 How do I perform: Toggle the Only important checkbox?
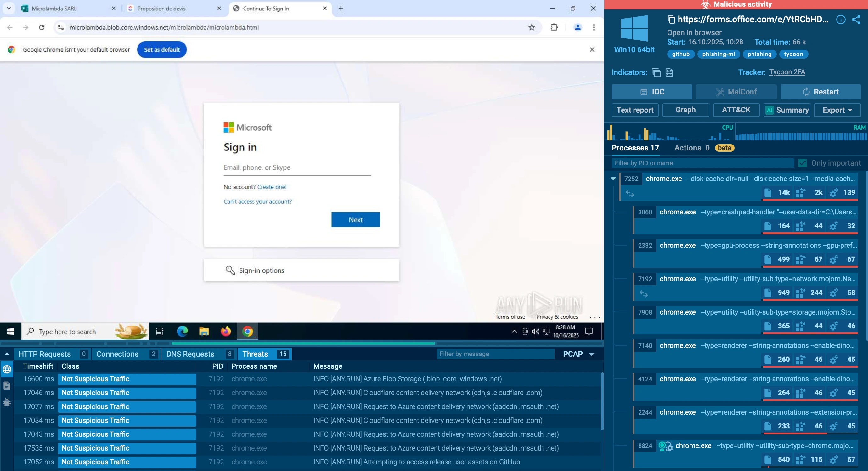(x=802, y=163)
